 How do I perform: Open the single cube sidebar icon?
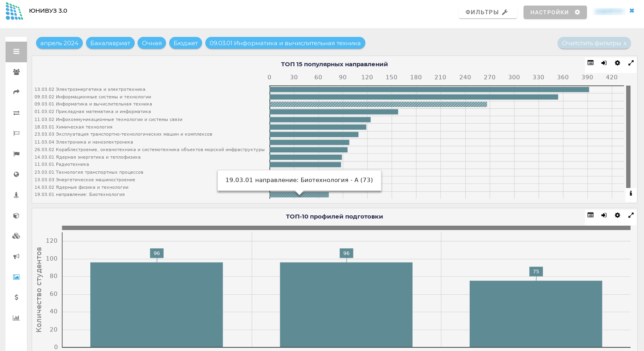[16, 216]
